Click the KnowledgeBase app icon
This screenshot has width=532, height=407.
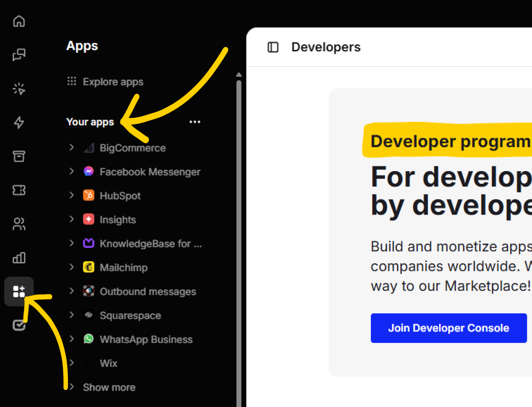pos(89,243)
